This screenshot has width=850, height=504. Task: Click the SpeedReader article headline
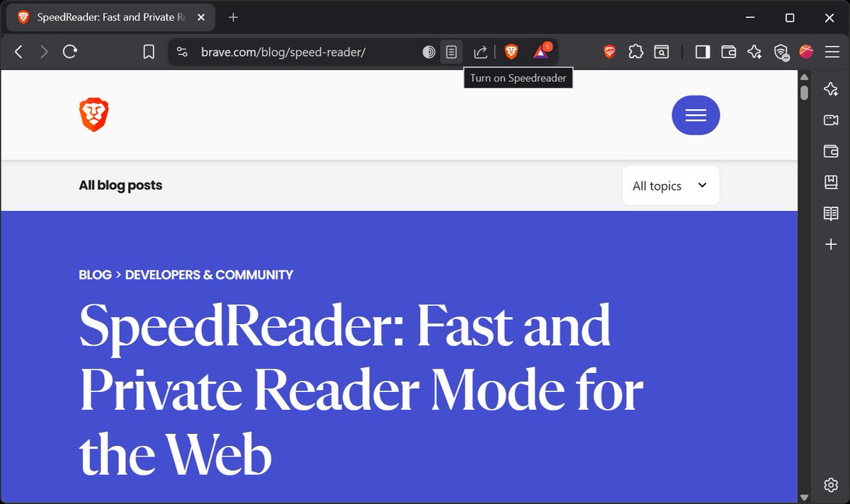[x=361, y=389]
